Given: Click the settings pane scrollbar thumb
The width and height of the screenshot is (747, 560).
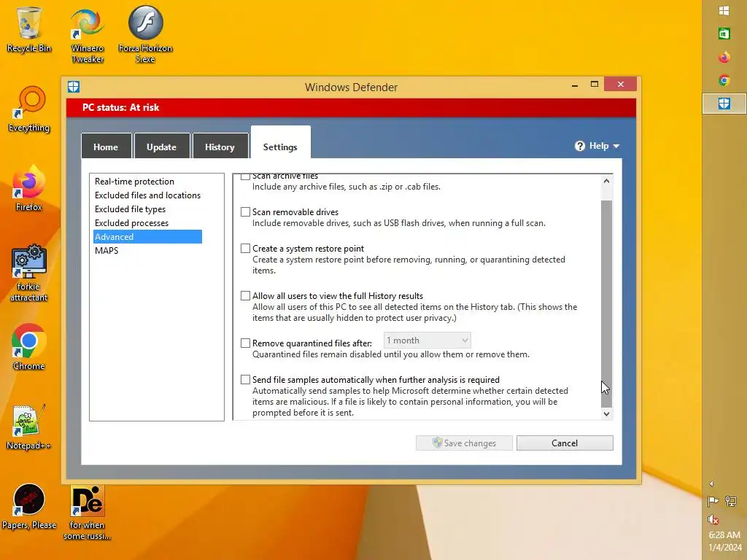Looking at the screenshot, I should coord(606,304).
